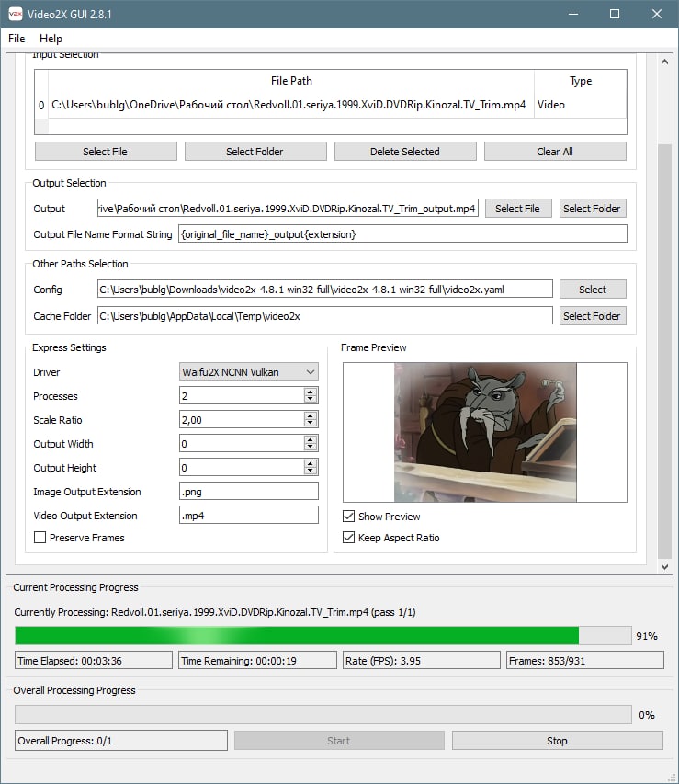Open the Help menu
This screenshot has width=679, height=784.
[51, 39]
